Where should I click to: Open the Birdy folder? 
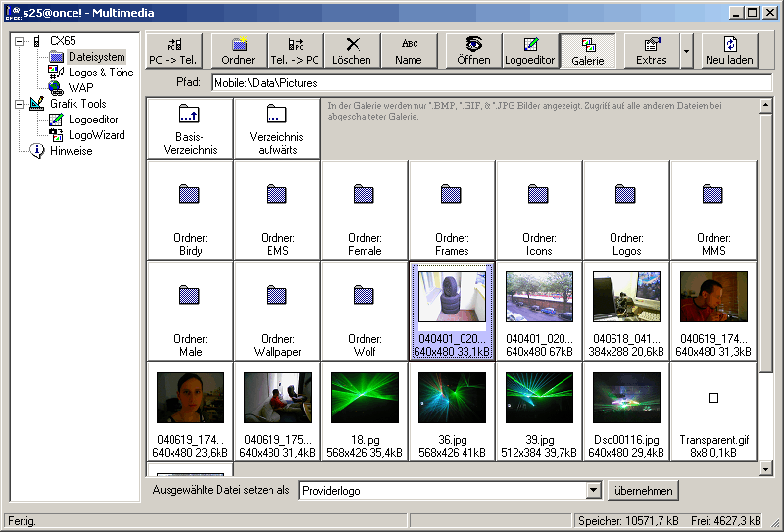pyautogui.click(x=190, y=210)
